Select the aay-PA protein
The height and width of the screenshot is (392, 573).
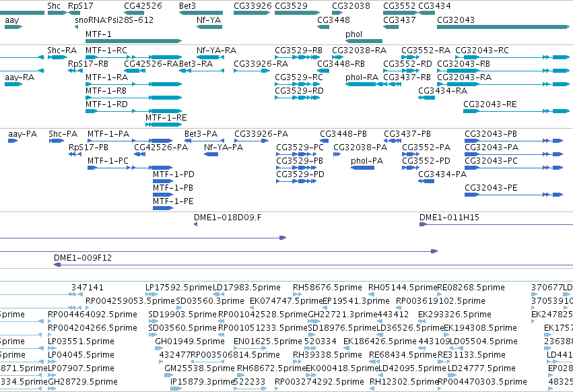(x=13, y=141)
